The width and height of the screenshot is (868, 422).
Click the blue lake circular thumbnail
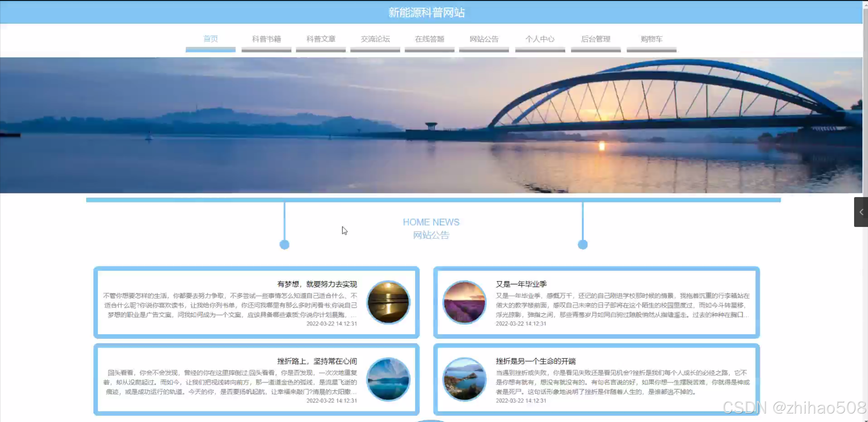388,379
